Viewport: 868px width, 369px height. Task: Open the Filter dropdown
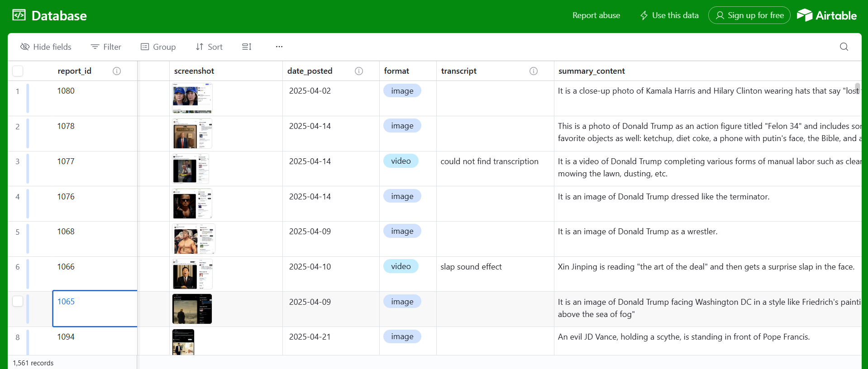(x=106, y=47)
